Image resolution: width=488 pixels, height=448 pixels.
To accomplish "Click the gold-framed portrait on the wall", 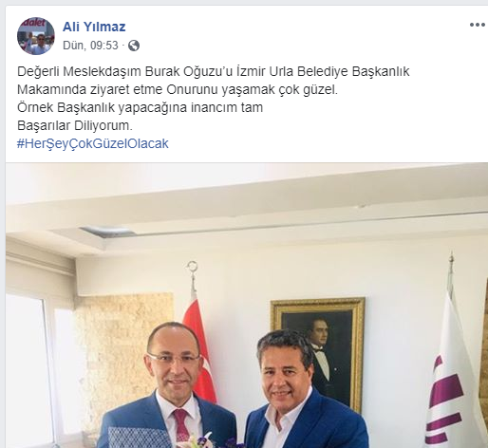I will point(318,353).
